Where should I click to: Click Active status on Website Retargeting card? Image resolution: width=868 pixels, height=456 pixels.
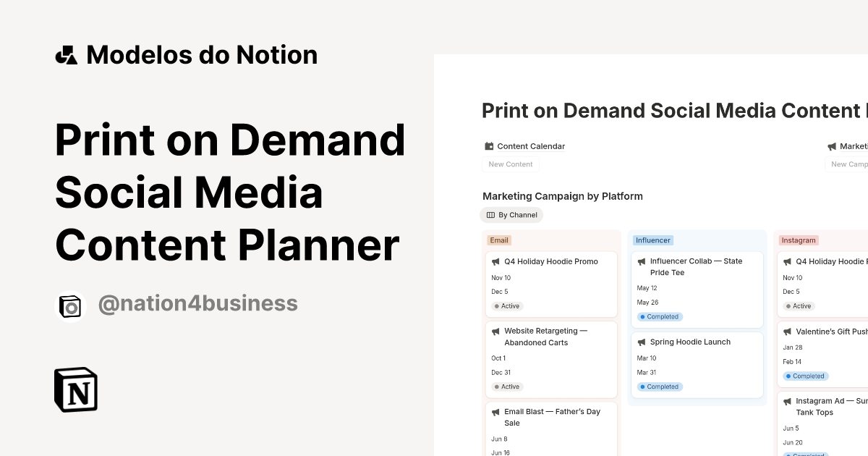point(507,387)
